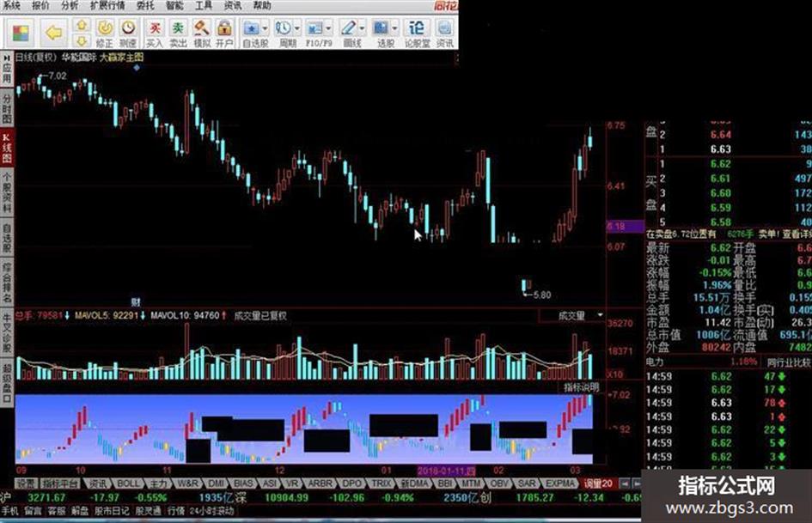Click the 指标说明 indicator description button

tap(581, 387)
